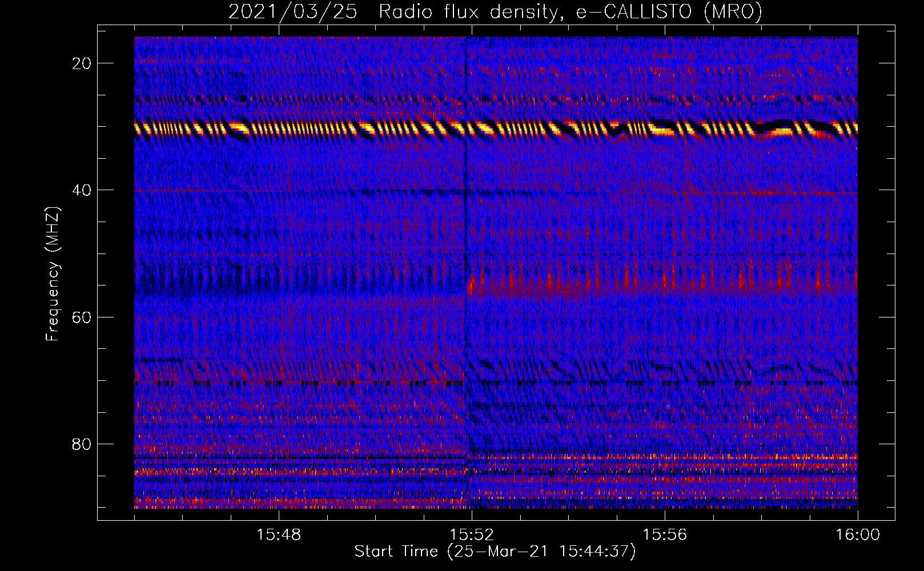Click the '20' frequency tick label
924x571 pixels.
pyautogui.click(x=82, y=63)
